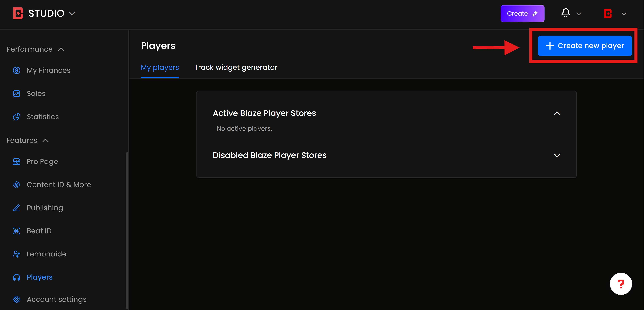Click the Features section label
Viewport: 644px width, 310px height.
22,141
